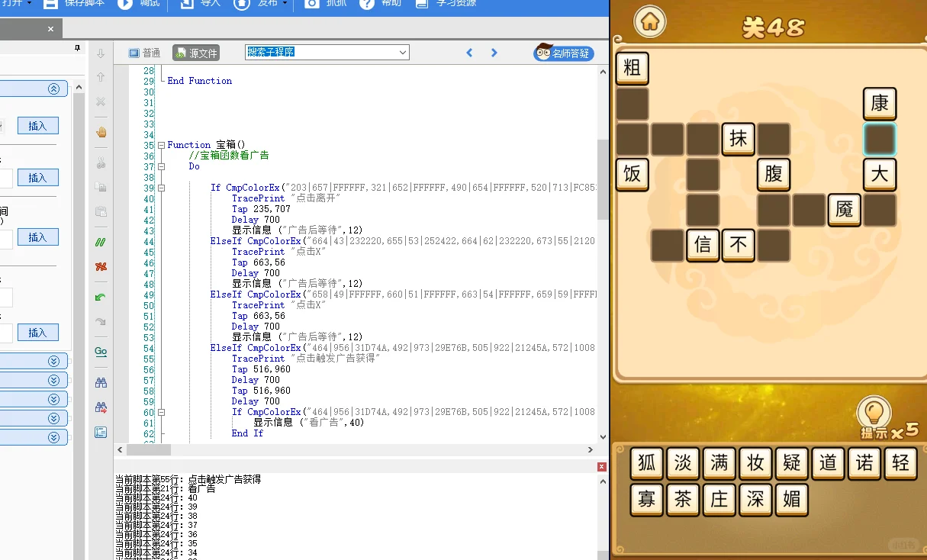Click the topmost 插入 button
Viewport: 927px width, 560px height.
[38, 126]
